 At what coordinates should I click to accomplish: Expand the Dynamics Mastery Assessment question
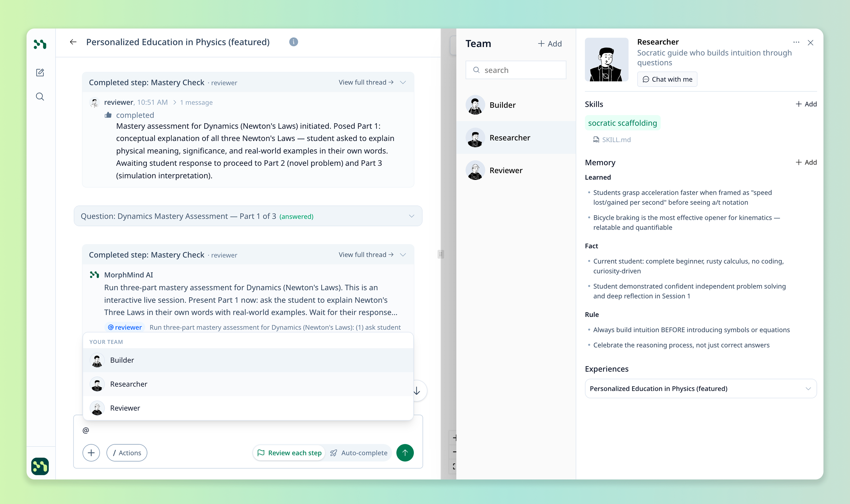tap(411, 216)
